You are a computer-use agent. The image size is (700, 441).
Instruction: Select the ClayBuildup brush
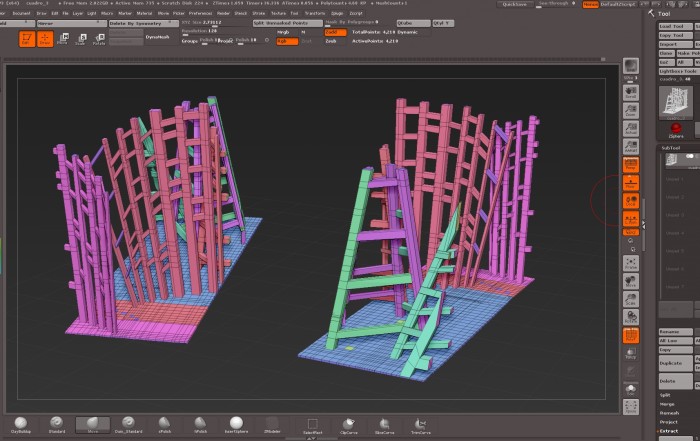(21, 424)
